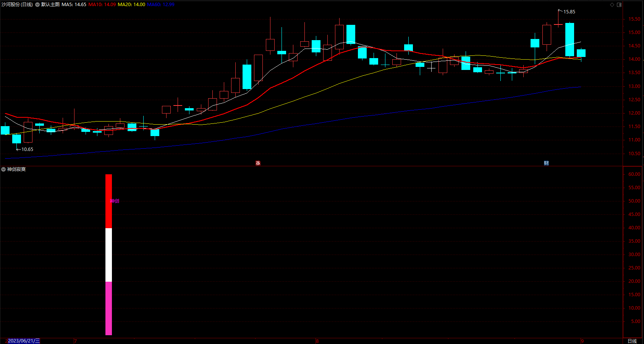The height and width of the screenshot is (344, 644).
Task: Click the 40.00 sub-chart axis label
Action: pos(634,228)
